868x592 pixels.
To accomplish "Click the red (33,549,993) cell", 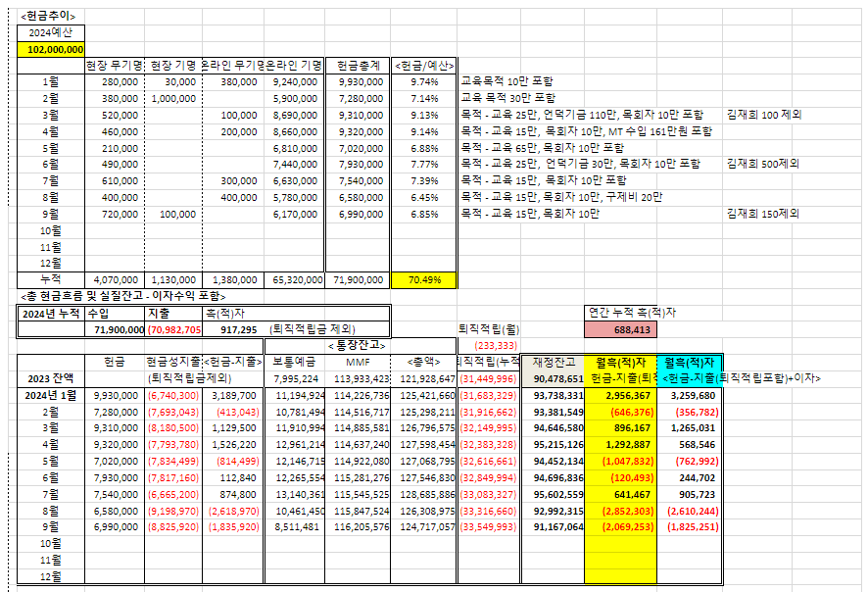I will coord(489,527).
